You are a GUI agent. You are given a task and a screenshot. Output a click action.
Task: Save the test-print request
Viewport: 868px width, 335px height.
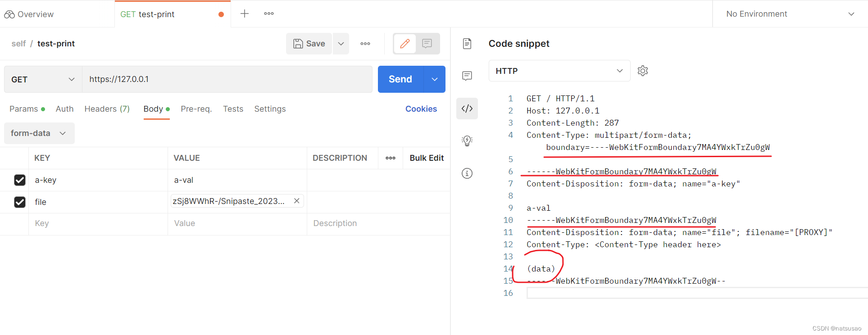(309, 44)
